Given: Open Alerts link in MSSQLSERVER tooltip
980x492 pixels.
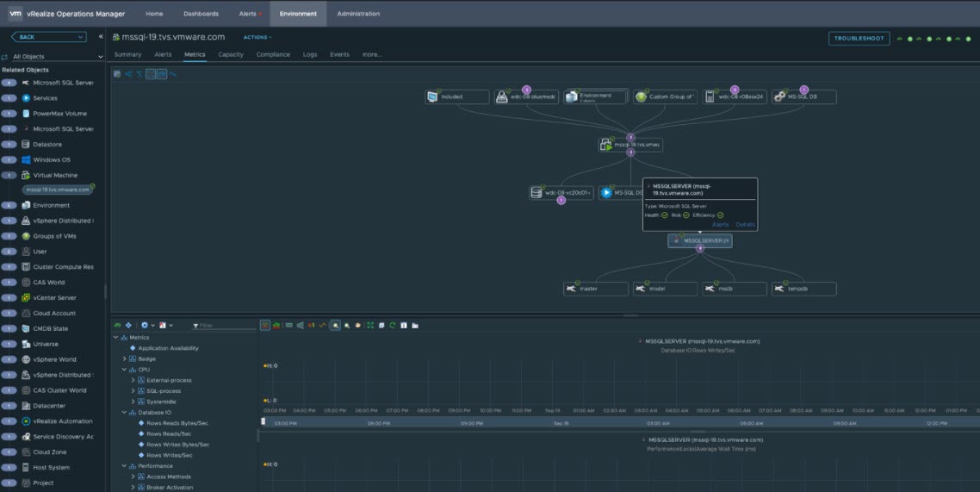Looking at the screenshot, I should click(x=721, y=224).
